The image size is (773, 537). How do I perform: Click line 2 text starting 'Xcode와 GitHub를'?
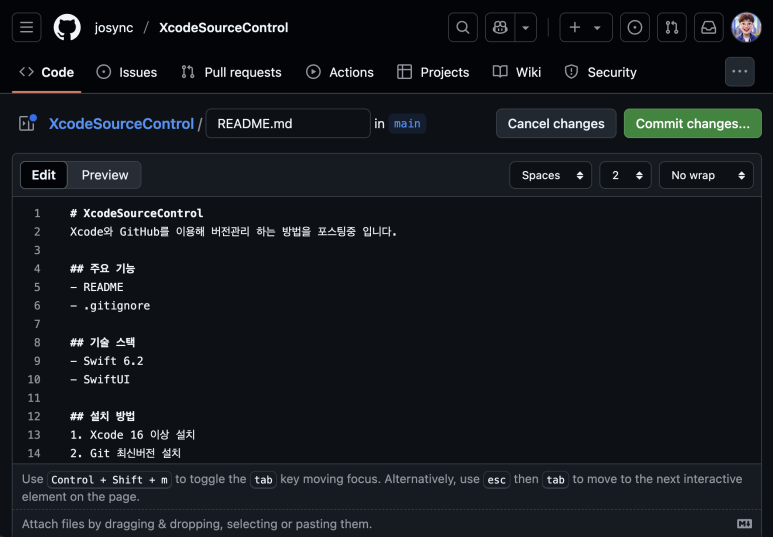click(x=233, y=232)
